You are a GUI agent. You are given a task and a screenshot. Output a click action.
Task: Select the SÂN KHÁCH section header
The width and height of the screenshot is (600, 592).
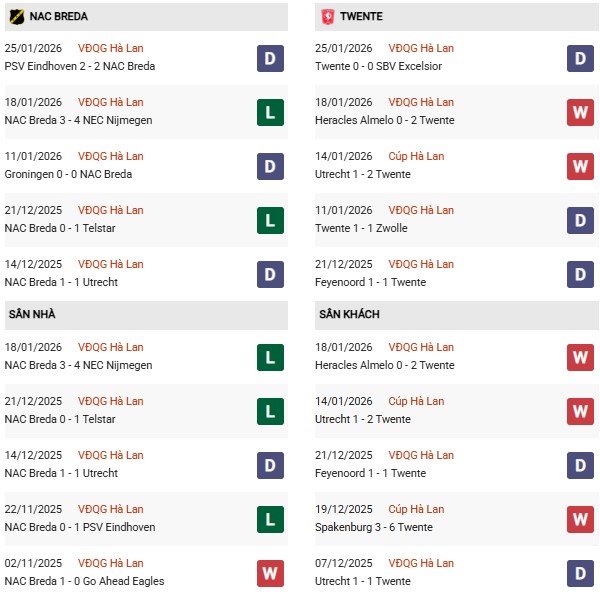(x=350, y=314)
